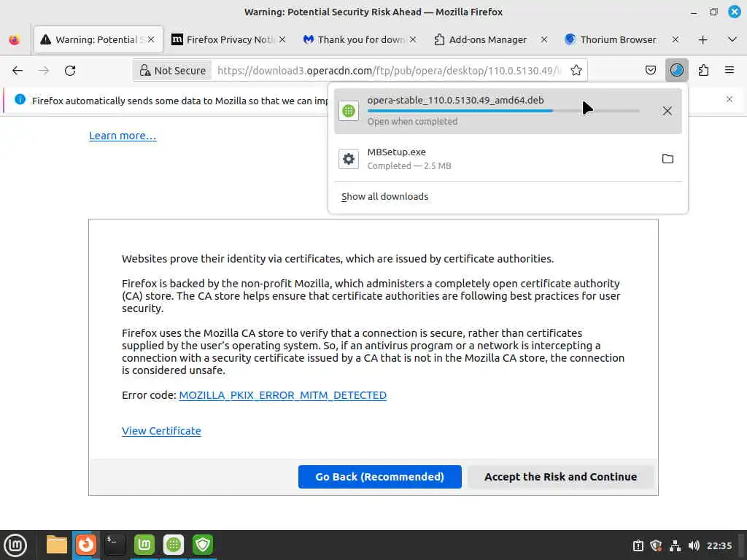This screenshot has height=560, width=747.
Task: Open the extensions puzzle icon
Action: tap(703, 71)
